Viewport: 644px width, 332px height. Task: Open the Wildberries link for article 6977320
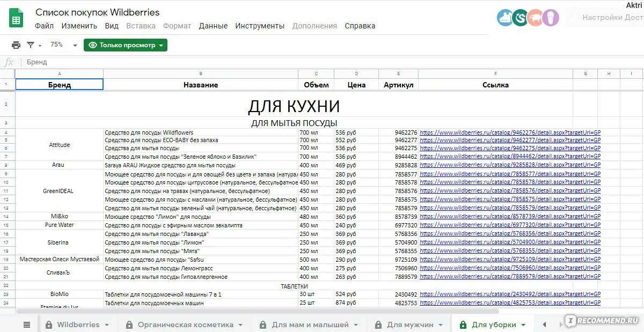pyautogui.click(x=510, y=225)
